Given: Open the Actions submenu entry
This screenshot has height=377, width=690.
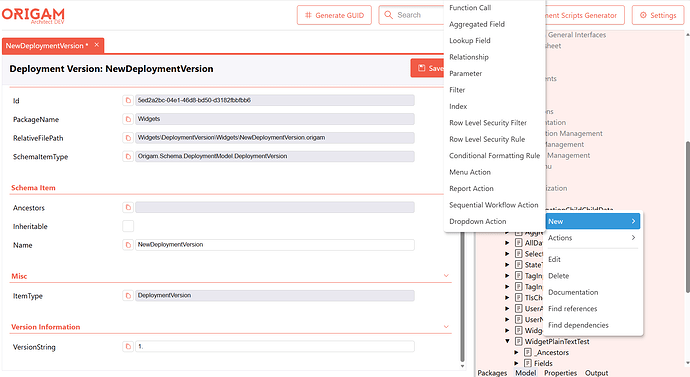Looking at the screenshot, I should pos(592,238).
